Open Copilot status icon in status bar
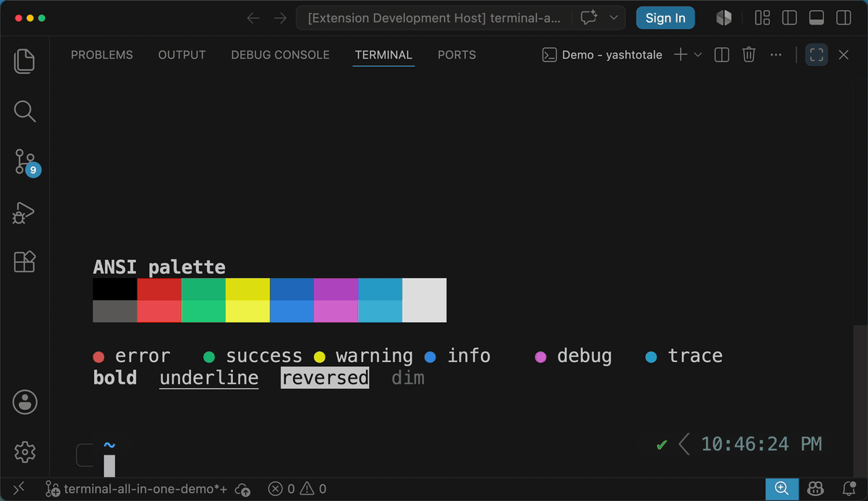This screenshot has height=501, width=868. coord(816,489)
